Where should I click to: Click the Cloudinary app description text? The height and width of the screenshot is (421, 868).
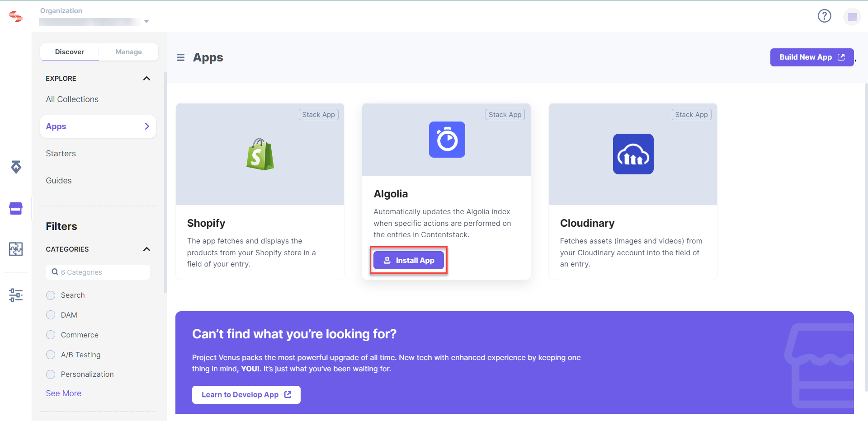tap(631, 253)
